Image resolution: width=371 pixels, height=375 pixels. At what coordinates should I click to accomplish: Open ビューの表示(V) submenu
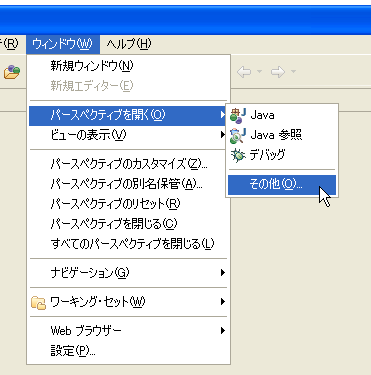(128, 135)
